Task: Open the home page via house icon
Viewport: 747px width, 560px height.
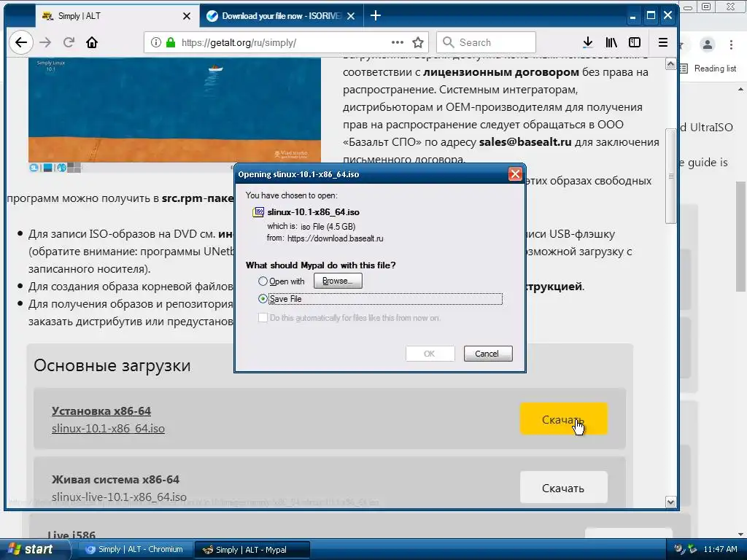Action: coord(92,42)
